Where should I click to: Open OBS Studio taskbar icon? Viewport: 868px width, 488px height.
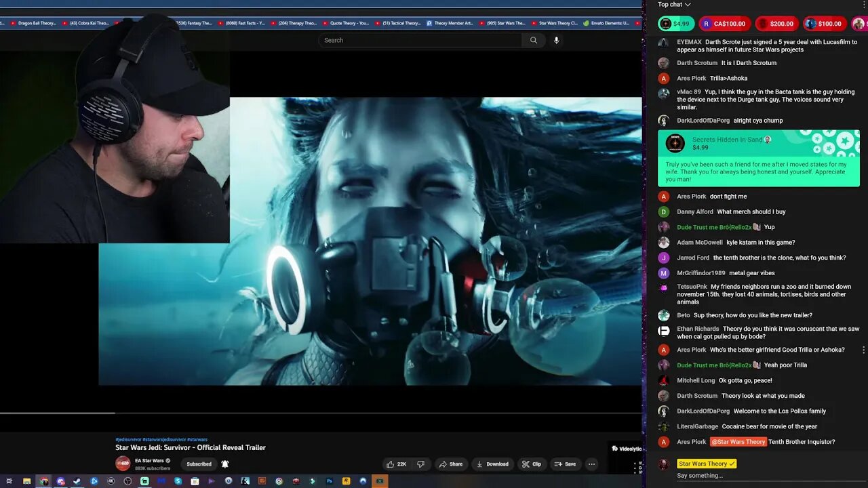coord(127,481)
